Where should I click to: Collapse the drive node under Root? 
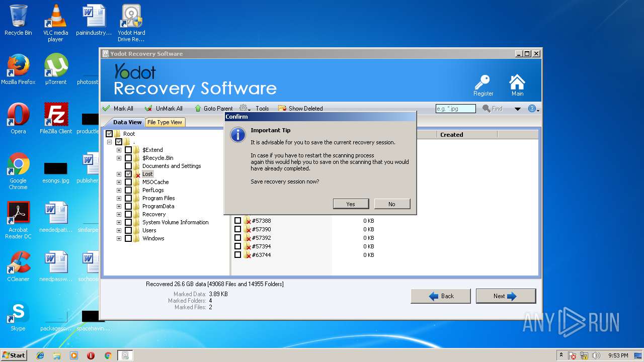point(109,142)
